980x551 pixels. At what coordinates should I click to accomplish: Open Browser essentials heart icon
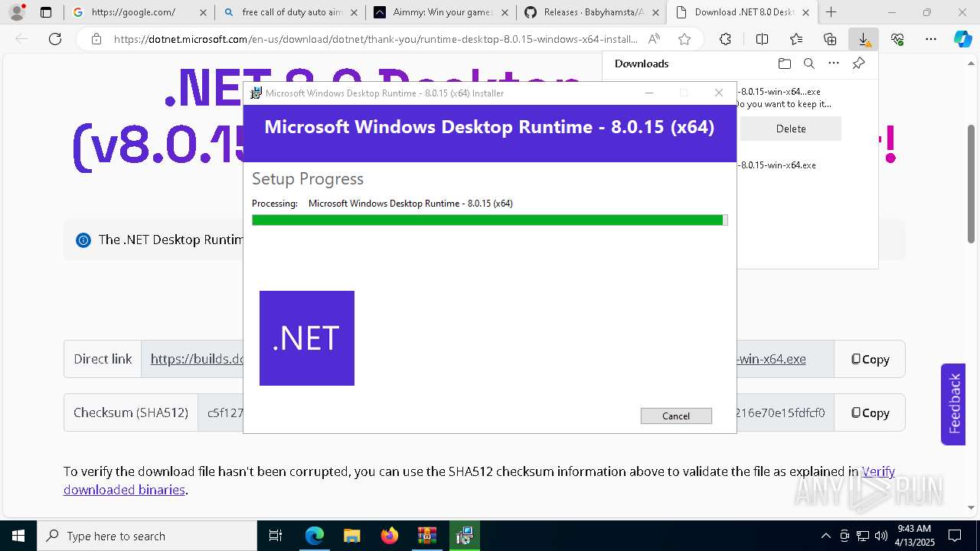(897, 39)
